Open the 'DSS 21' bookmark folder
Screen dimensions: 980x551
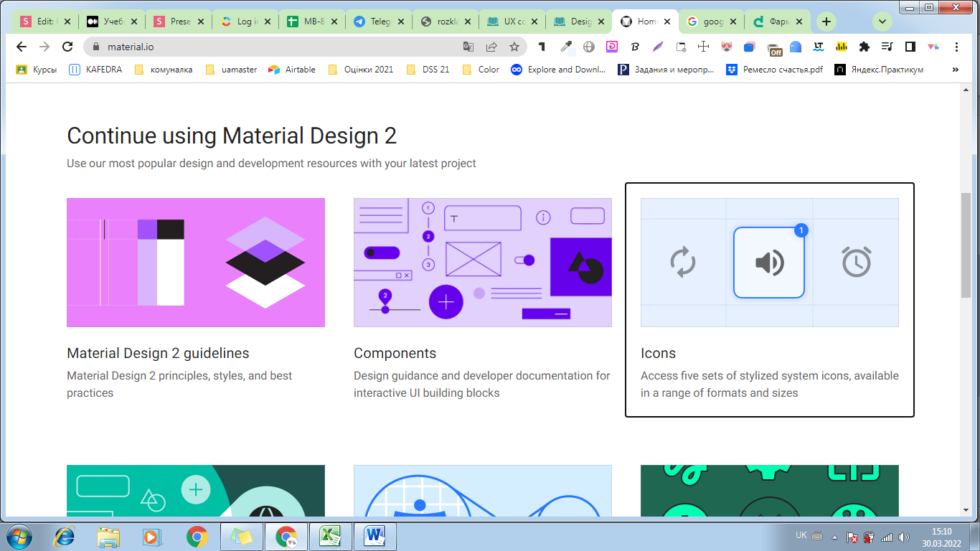428,70
